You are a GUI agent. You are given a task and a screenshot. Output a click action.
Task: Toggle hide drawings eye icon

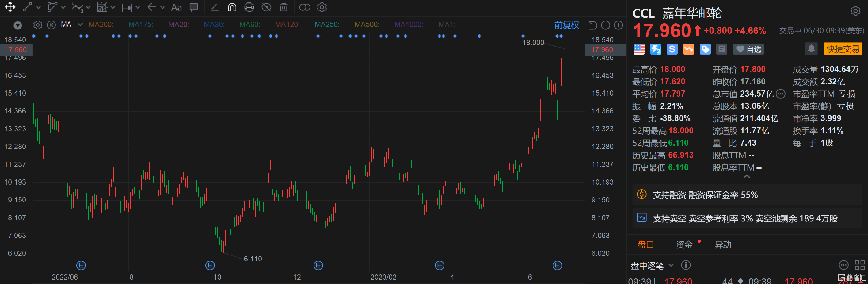pyautogui.click(x=267, y=7)
